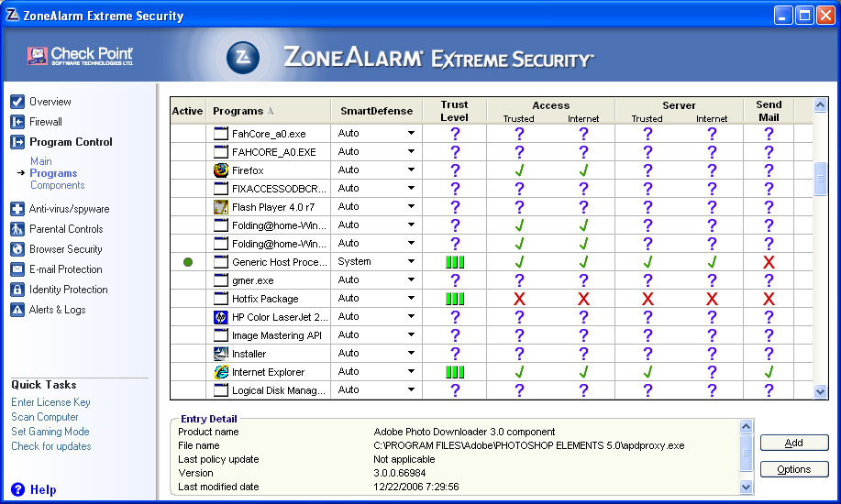Click Set Gaming Mode link
Screen dimensions: 841x504
[50, 432]
